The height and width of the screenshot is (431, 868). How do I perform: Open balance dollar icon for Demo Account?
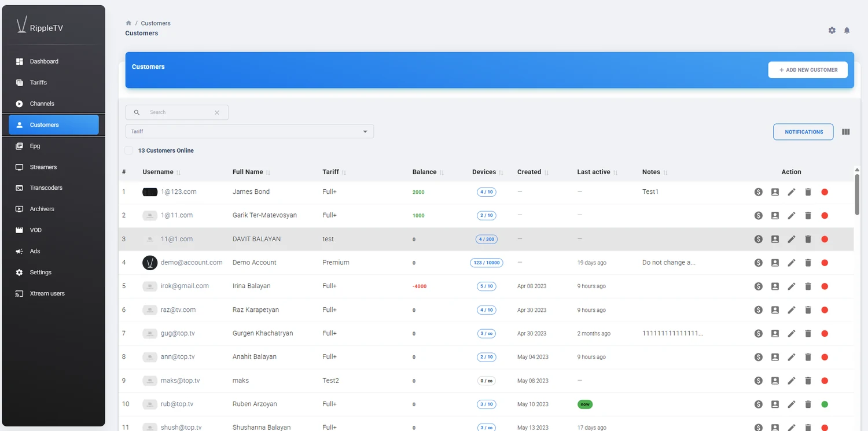[758, 263]
